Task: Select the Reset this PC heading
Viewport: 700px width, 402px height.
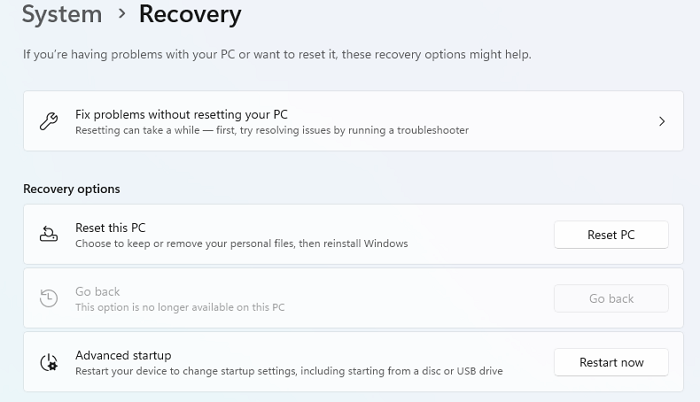Action: click(x=110, y=228)
